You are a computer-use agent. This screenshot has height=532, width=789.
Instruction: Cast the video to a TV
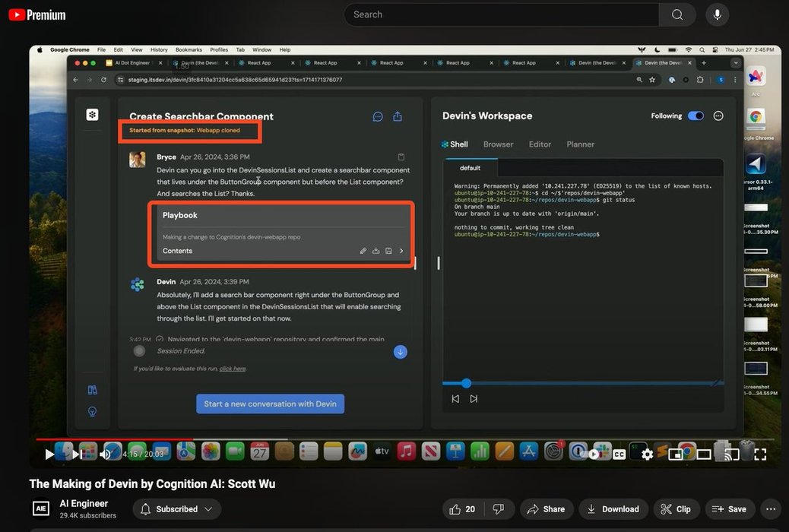pos(731,454)
